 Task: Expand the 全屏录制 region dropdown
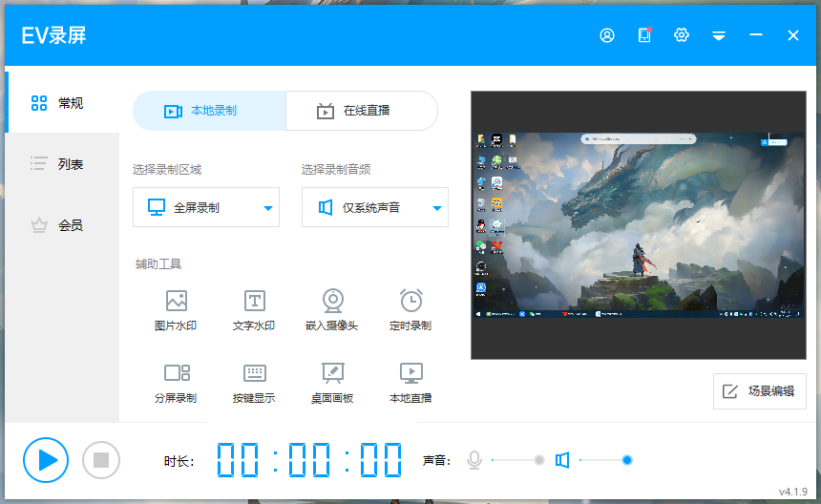pos(206,207)
